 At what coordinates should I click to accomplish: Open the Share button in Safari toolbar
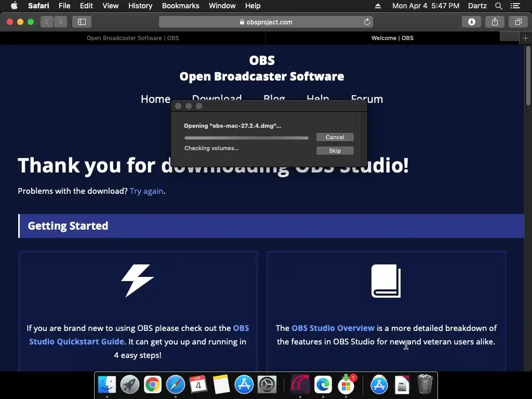pos(495,22)
